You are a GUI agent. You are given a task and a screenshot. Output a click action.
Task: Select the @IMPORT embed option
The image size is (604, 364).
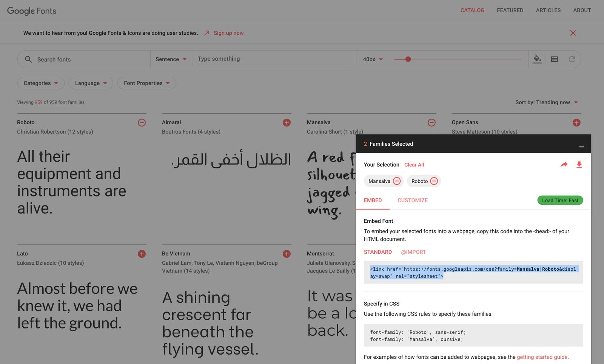pyautogui.click(x=413, y=252)
